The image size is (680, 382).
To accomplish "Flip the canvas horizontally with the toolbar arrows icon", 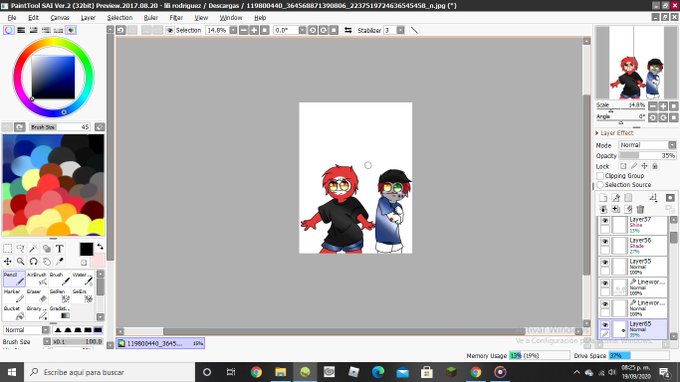I will coord(348,30).
